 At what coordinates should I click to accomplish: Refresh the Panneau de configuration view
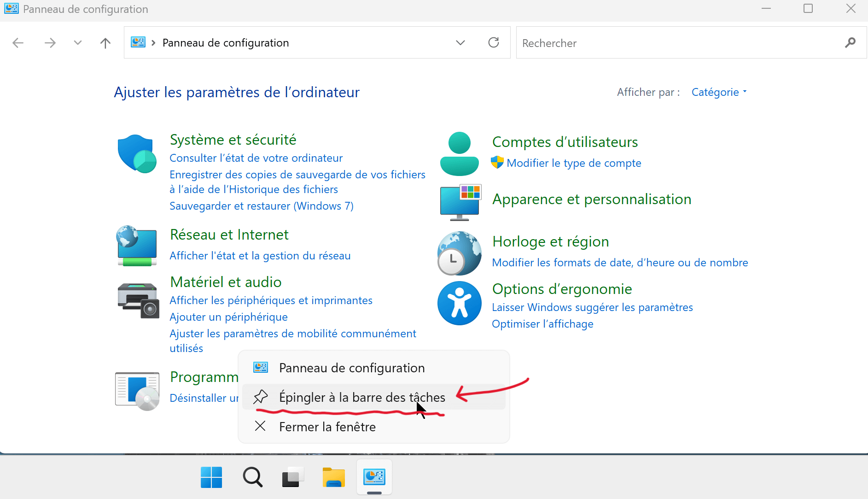click(494, 43)
